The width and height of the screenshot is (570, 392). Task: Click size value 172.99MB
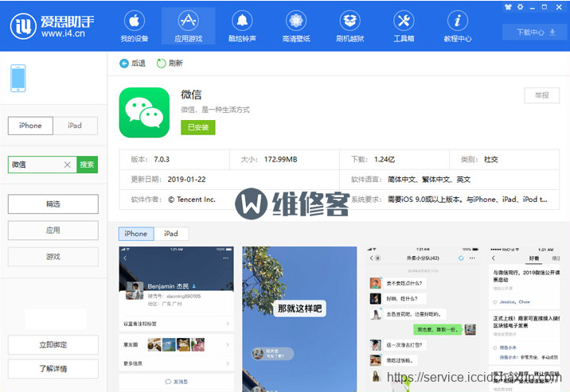pos(281,159)
